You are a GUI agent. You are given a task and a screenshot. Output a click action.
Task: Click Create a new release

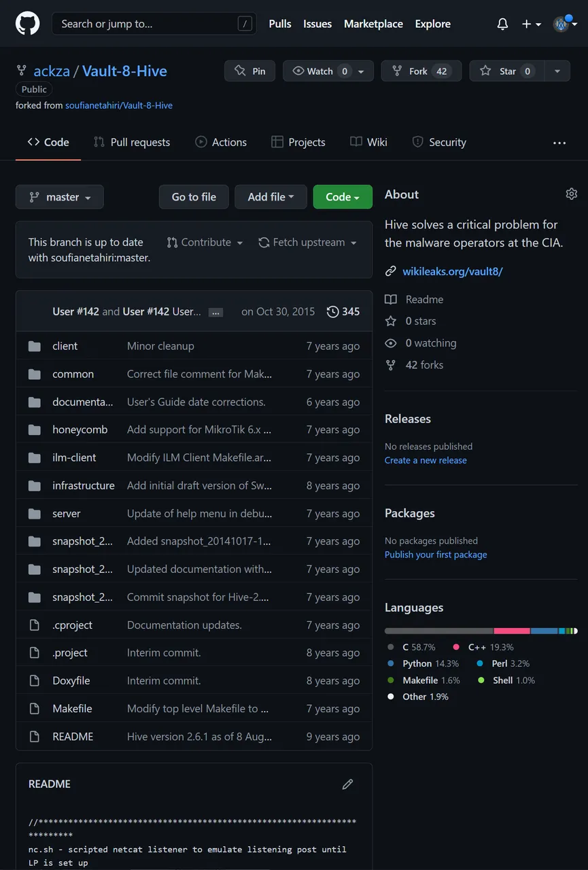(x=426, y=460)
